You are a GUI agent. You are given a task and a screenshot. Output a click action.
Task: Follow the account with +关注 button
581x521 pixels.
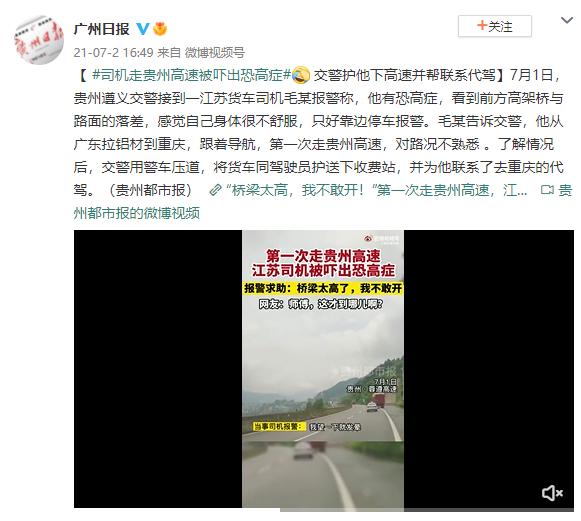coord(495,26)
